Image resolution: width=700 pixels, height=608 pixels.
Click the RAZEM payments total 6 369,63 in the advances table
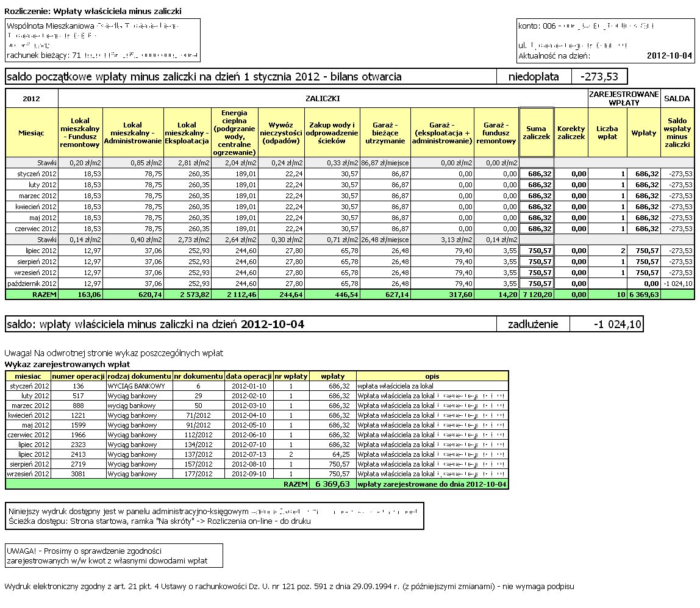(644, 295)
